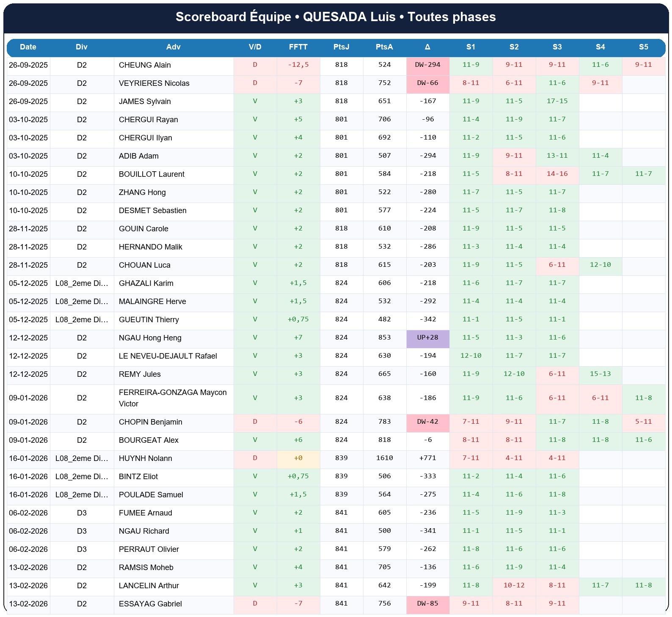Click the V/D column header
This screenshot has width=672, height=617.
tap(255, 47)
